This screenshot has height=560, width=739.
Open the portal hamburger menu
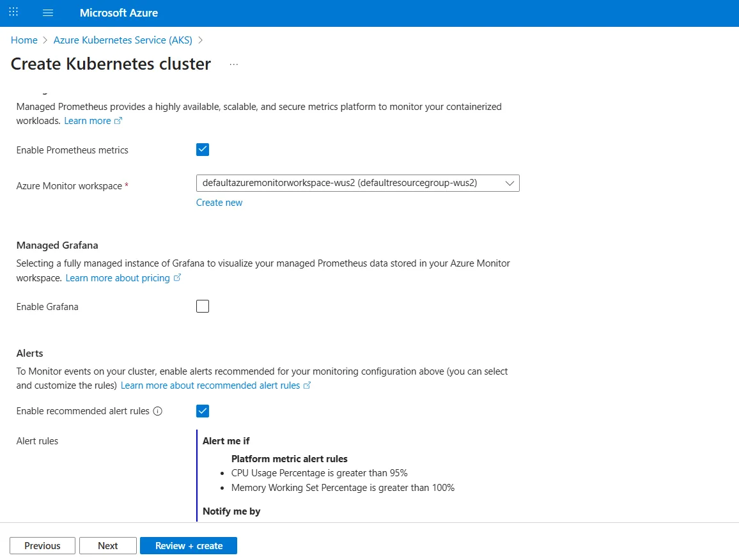(47, 13)
